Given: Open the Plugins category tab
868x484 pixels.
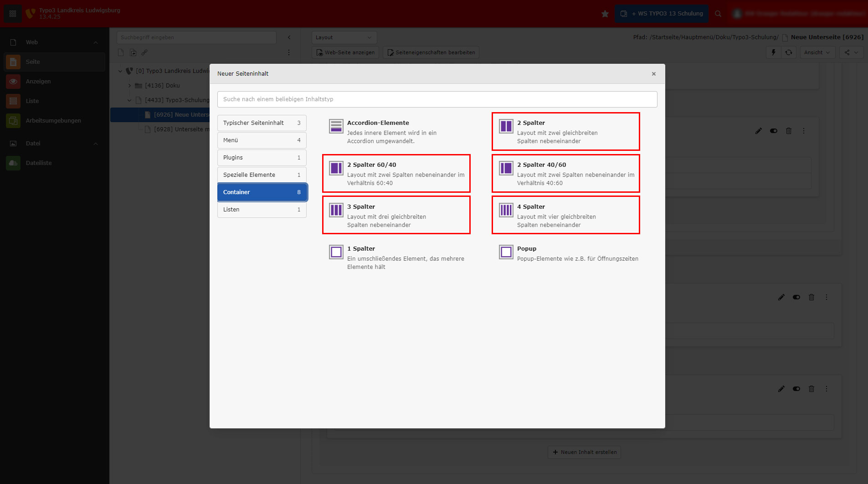Looking at the screenshot, I should click(x=262, y=158).
